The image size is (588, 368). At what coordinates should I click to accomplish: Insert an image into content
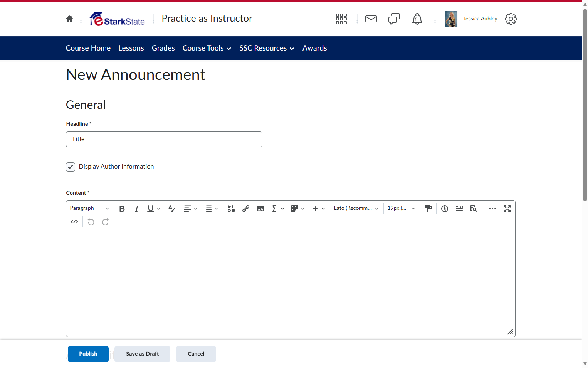[260, 209]
